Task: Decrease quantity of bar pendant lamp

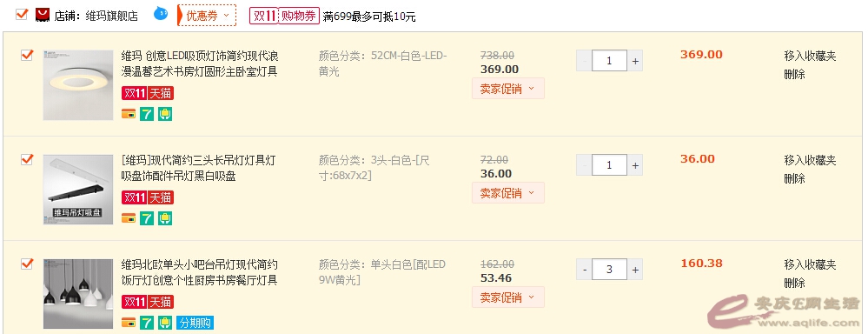Action: pos(585,270)
